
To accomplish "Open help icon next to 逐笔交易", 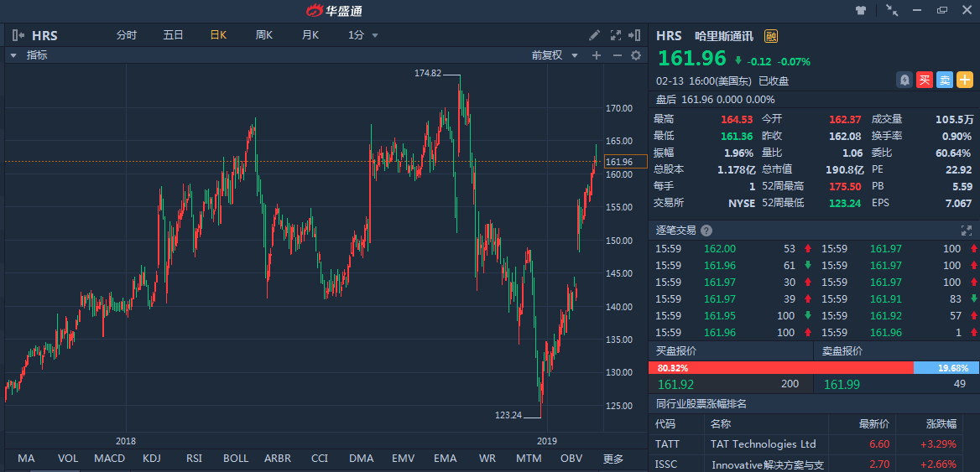I will tap(706, 230).
